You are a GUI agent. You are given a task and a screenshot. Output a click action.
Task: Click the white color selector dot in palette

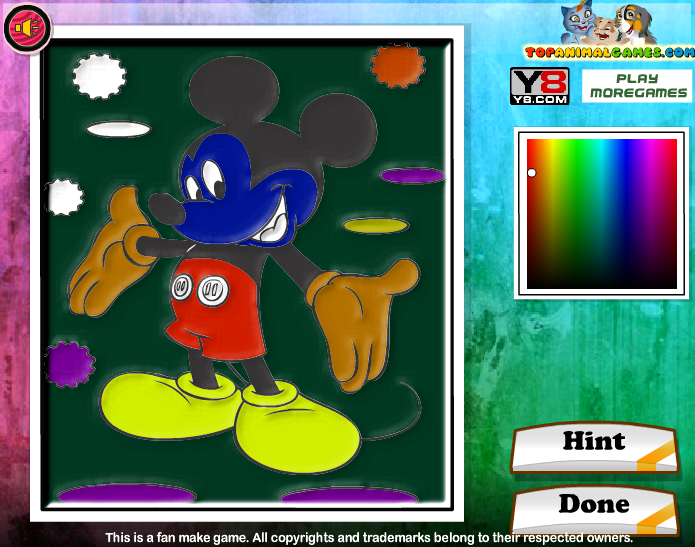pyautogui.click(x=531, y=173)
